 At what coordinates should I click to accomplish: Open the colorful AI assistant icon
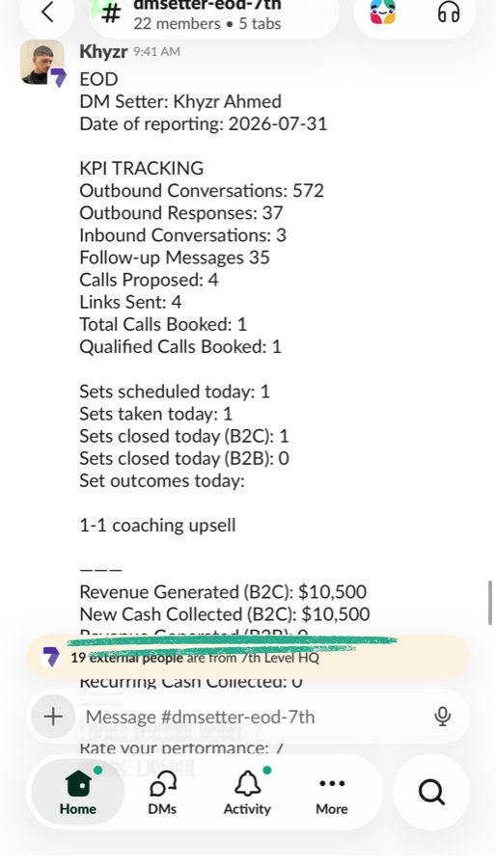(x=383, y=13)
